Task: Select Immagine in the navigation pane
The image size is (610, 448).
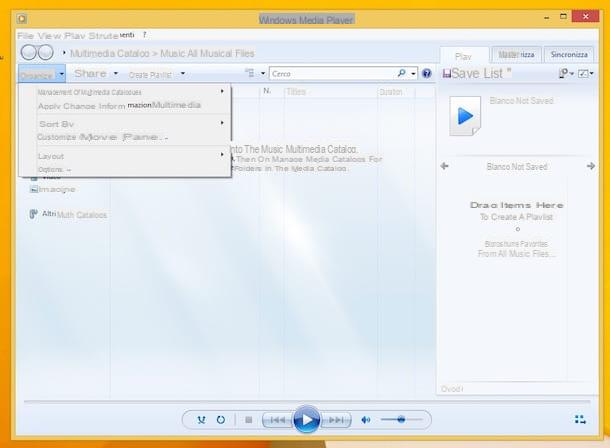Action: pos(53,189)
